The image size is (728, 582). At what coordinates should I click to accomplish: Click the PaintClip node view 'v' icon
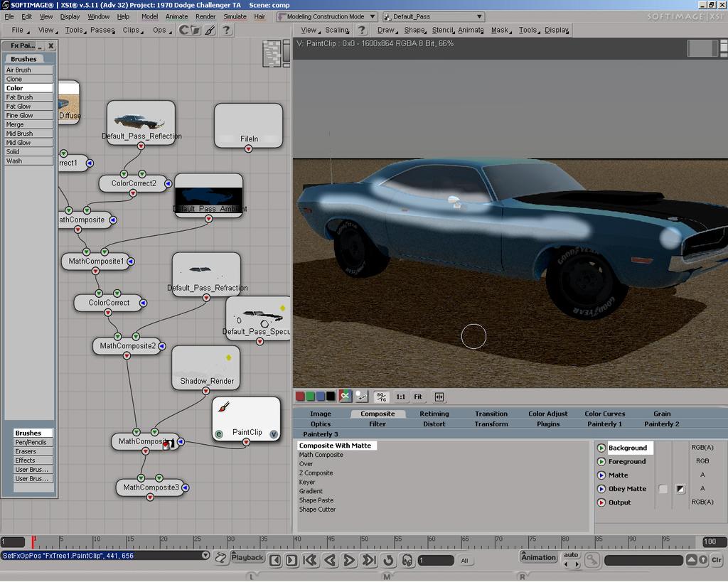[274, 434]
